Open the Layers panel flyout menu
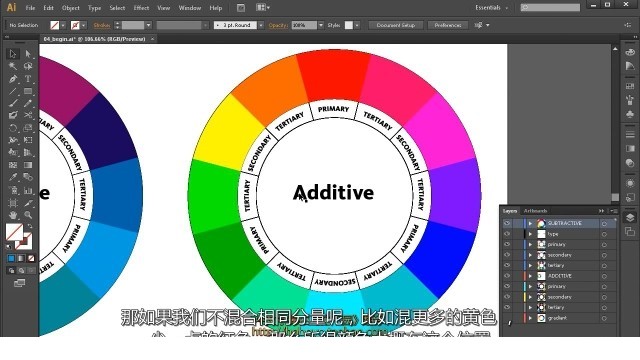This screenshot has height=360, width=640. (613, 211)
